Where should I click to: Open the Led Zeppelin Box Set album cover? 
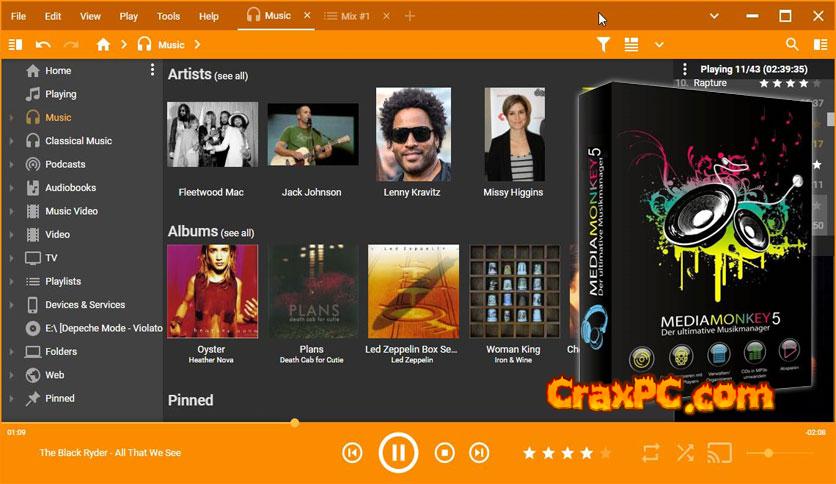[413, 291]
